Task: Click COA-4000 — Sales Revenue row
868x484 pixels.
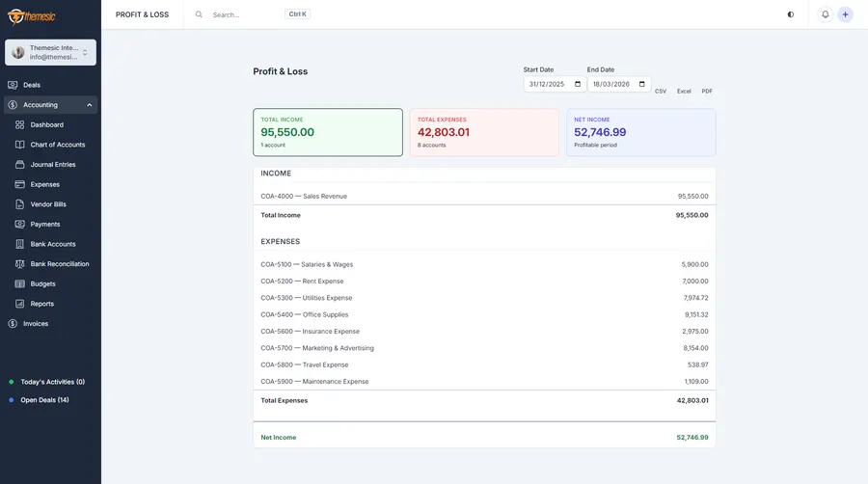Action: pyautogui.click(x=484, y=197)
